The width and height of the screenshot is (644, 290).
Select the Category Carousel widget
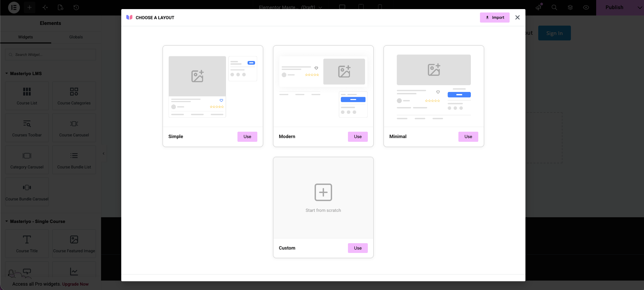pos(27,160)
